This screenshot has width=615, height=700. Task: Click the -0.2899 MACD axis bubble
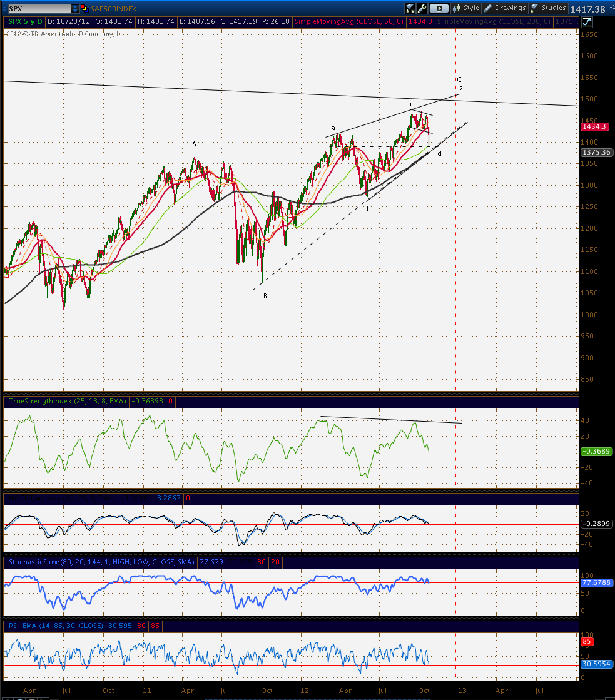(x=596, y=524)
